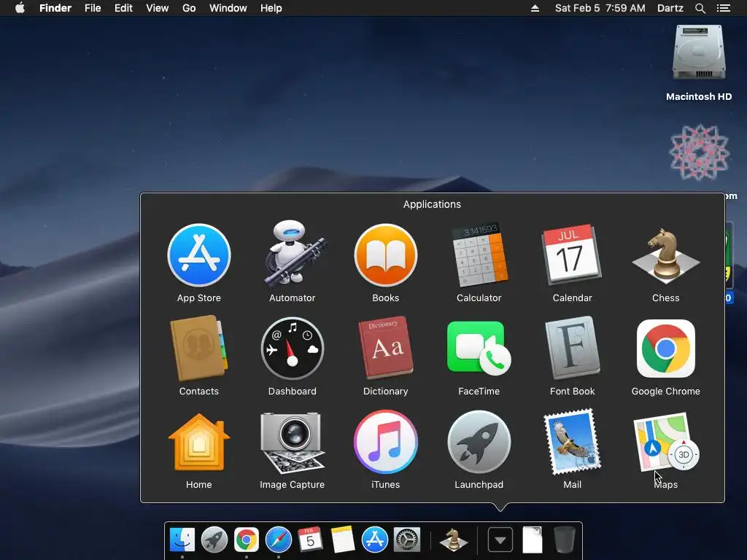Open iTunes from the Applications stack
The height and width of the screenshot is (560, 747).
386,442
